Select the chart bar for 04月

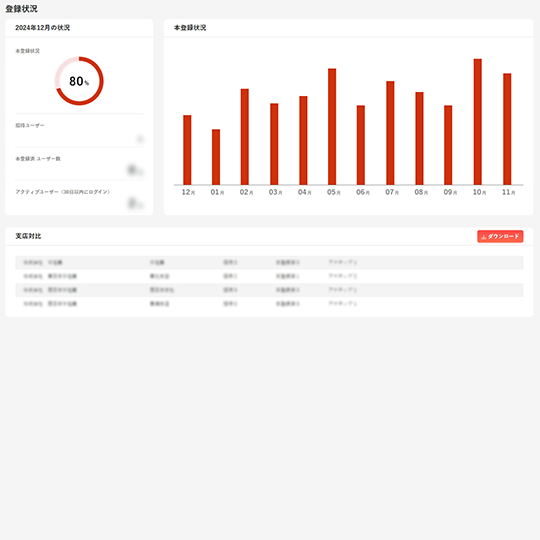pos(303,141)
